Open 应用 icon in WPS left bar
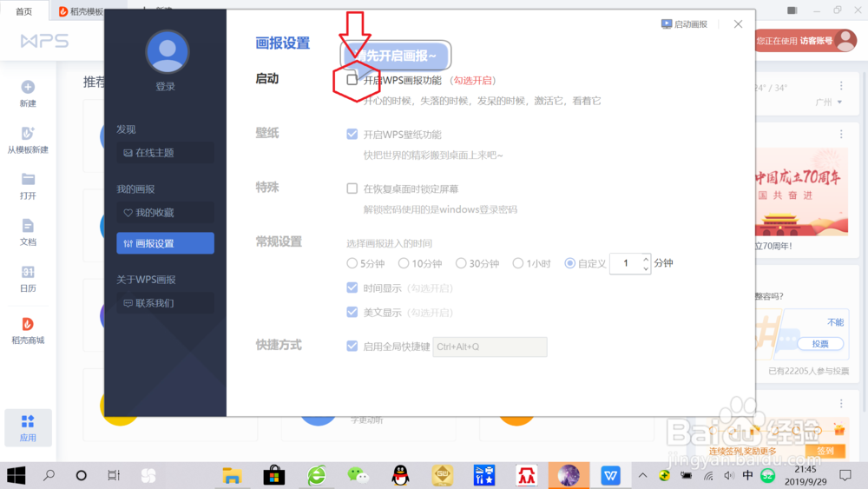This screenshot has height=489, width=868. pyautogui.click(x=28, y=428)
